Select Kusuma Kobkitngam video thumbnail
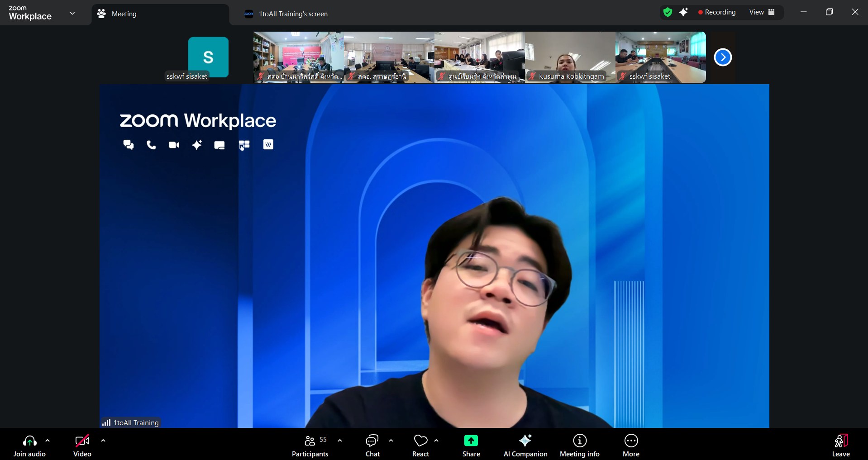The image size is (868, 460). [570, 57]
